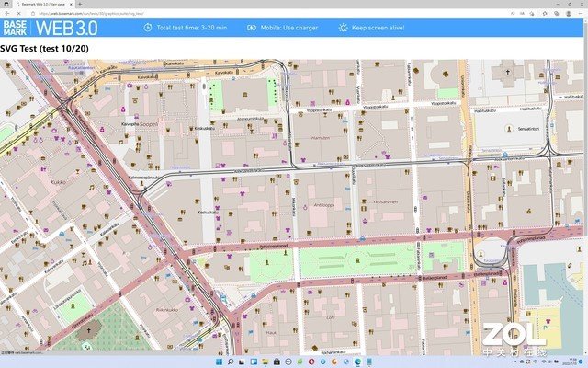This screenshot has height=368, width=588.
Task: Click the cathedral cross icon north of Senaatintori
Action: (508, 72)
